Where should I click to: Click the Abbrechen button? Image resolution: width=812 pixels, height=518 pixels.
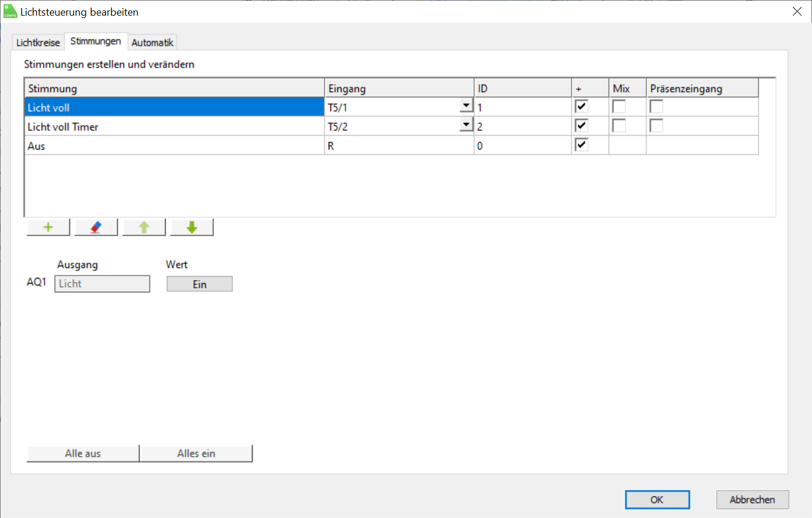(x=752, y=499)
